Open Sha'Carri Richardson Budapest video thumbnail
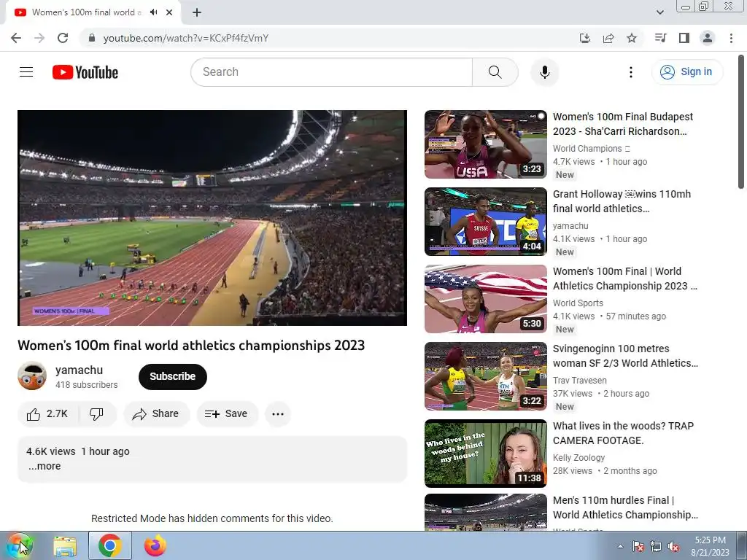Image resolution: width=747 pixels, height=560 pixels. [485, 144]
